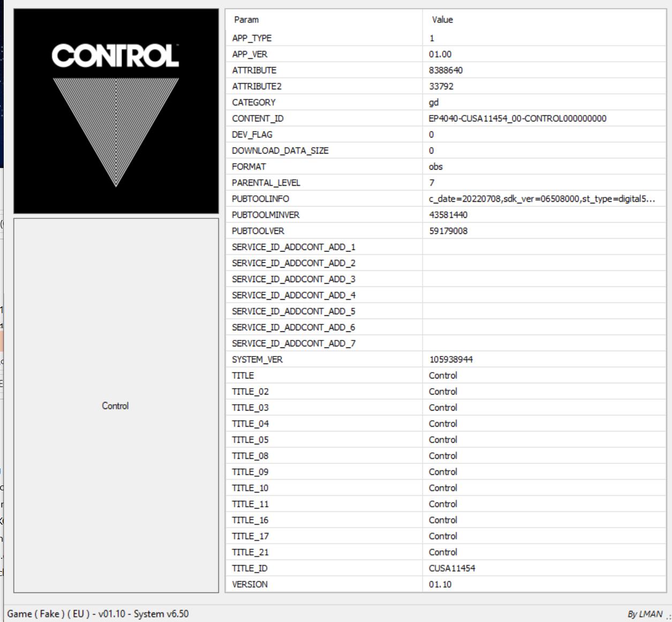Select the SERVICE_ID_ADDCONT_ADD_4 row
The image size is (672, 622).
[446, 295]
